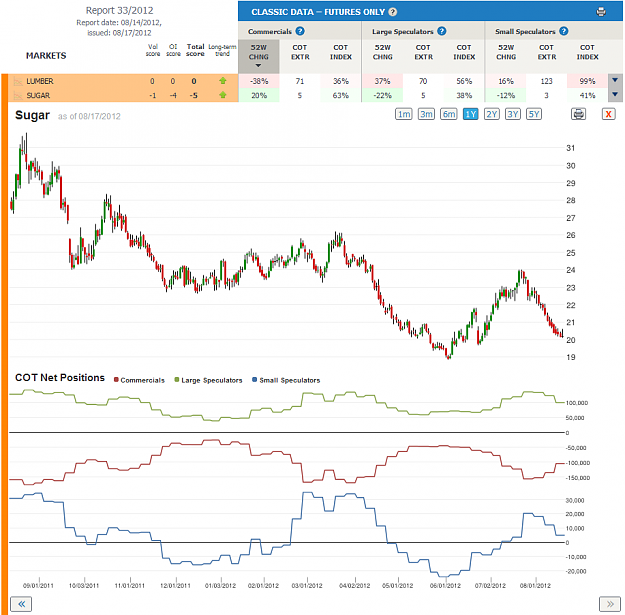The width and height of the screenshot is (625, 615).
Task: Click the Sugar row chart icon
Action: (x=18, y=96)
